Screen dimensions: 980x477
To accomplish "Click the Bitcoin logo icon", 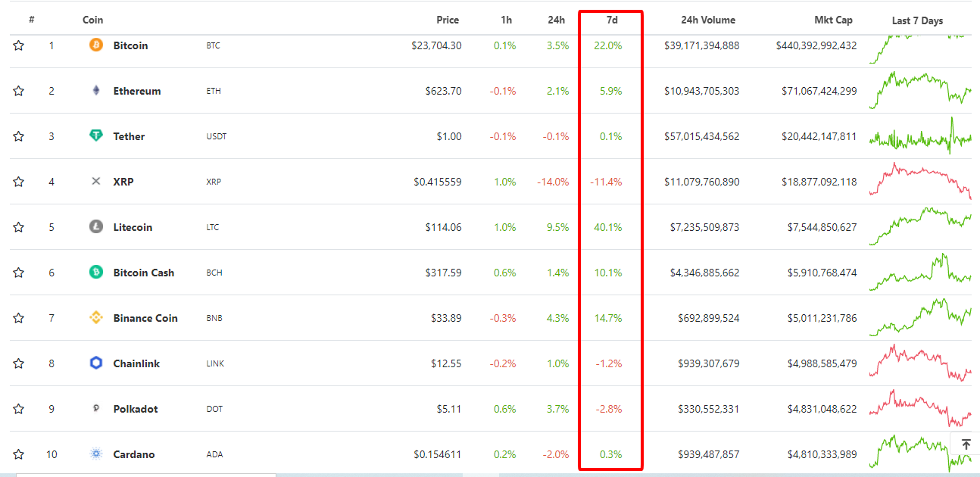I will pos(96,45).
